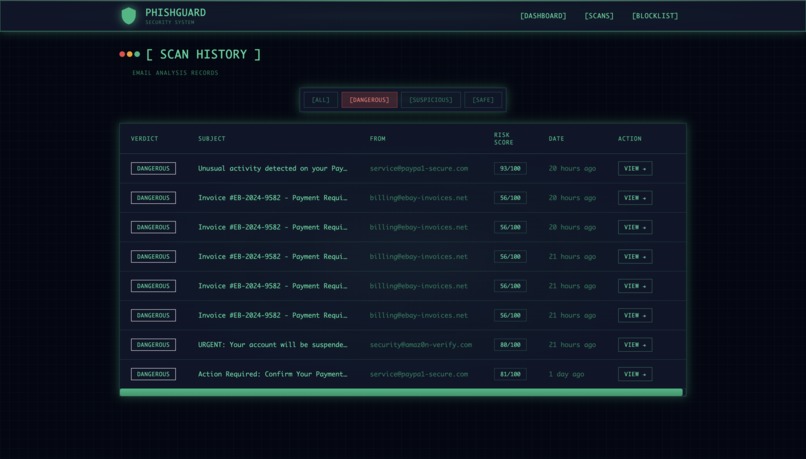Click sender in the 93/100 risk row
806x459 pixels.
click(x=419, y=169)
